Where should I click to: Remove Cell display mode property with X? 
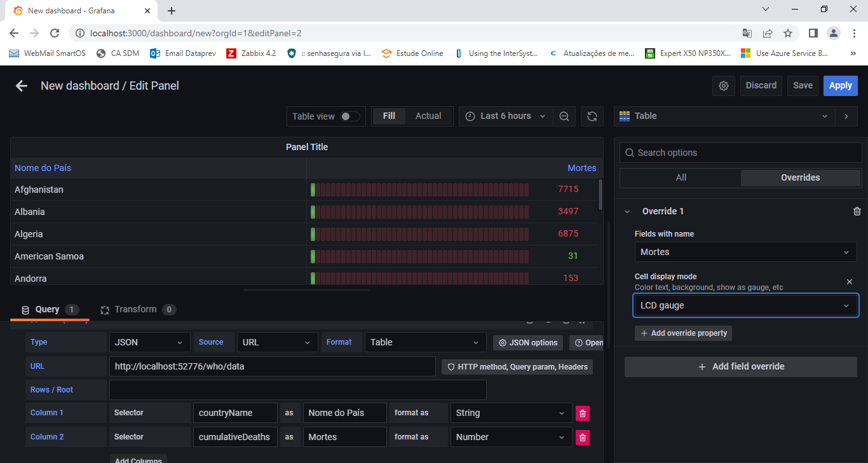point(850,282)
